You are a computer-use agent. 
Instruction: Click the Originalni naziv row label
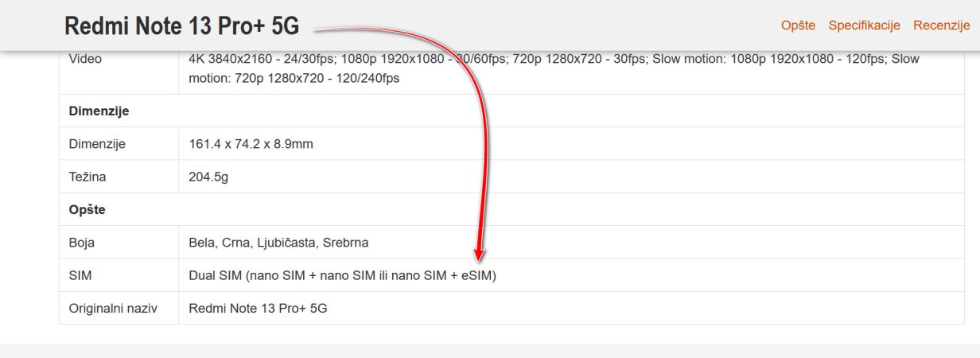tap(113, 308)
